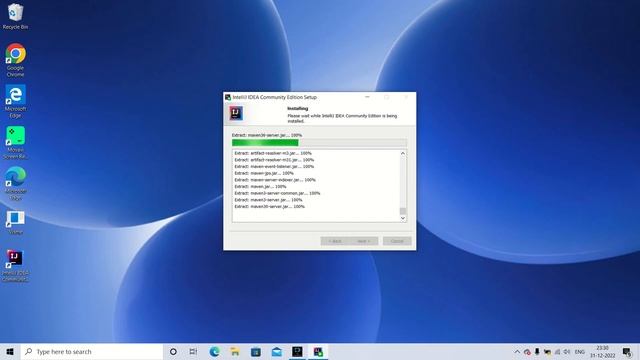This screenshot has height=360, width=640.
Task: Click the IntelliJ IDEA logo in setup header
Action: [x=236, y=113]
